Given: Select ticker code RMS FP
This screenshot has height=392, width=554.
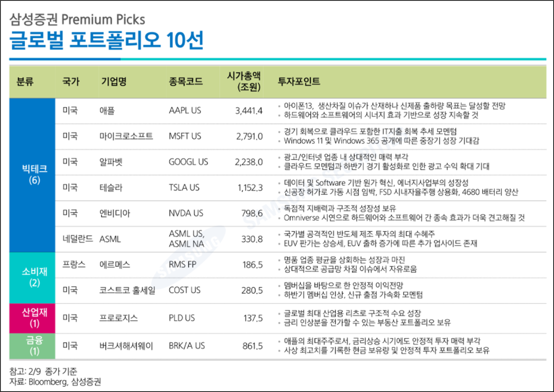Looking at the screenshot, I should point(182,265).
